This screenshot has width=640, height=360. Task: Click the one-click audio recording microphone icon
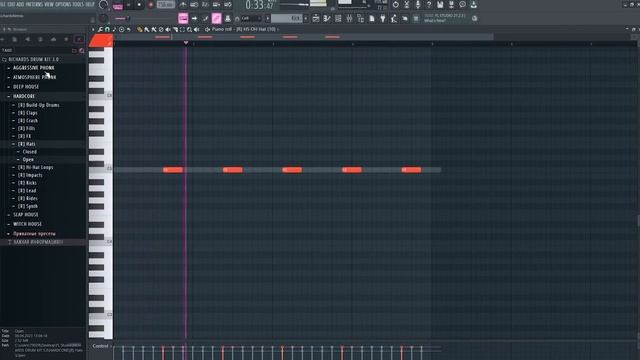click(418, 5)
